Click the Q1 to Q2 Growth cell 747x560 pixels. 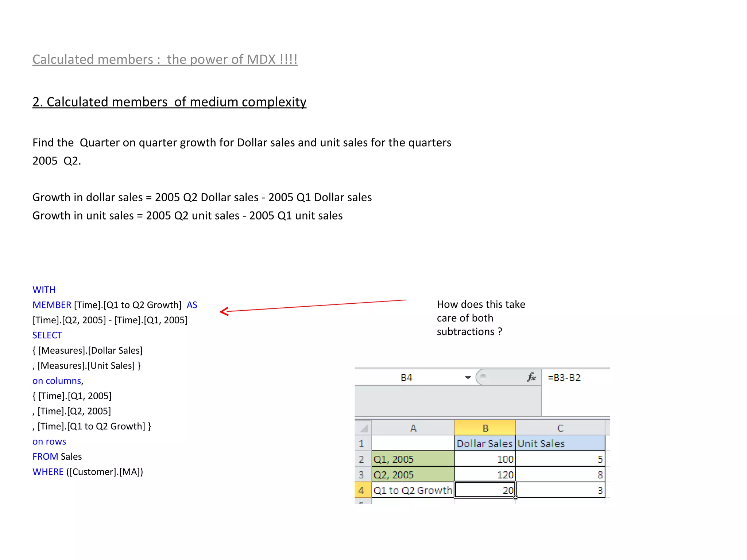413,490
